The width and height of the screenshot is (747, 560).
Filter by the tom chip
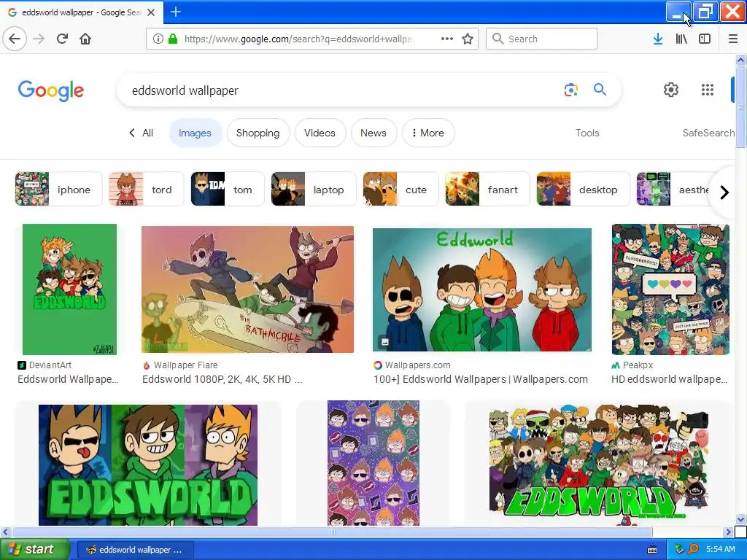(228, 189)
